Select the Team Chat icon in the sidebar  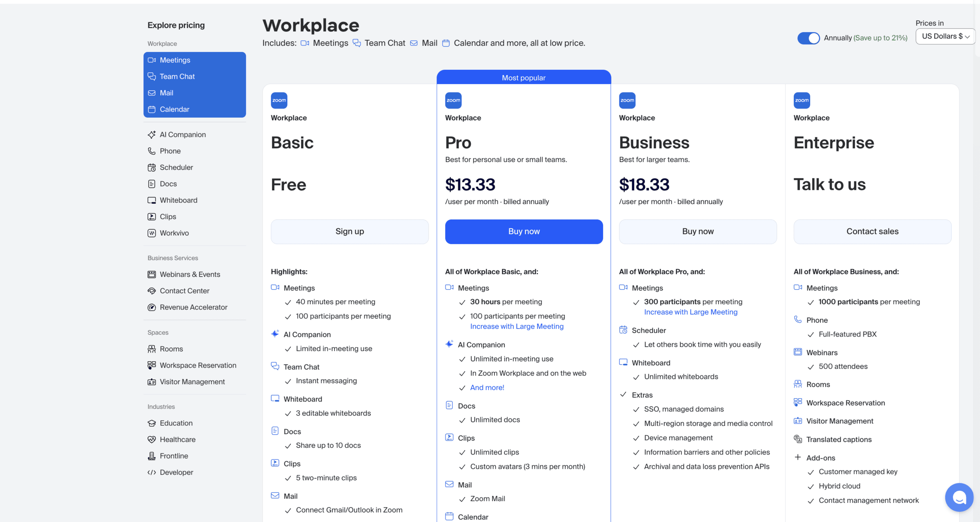pyautogui.click(x=152, y=76)
